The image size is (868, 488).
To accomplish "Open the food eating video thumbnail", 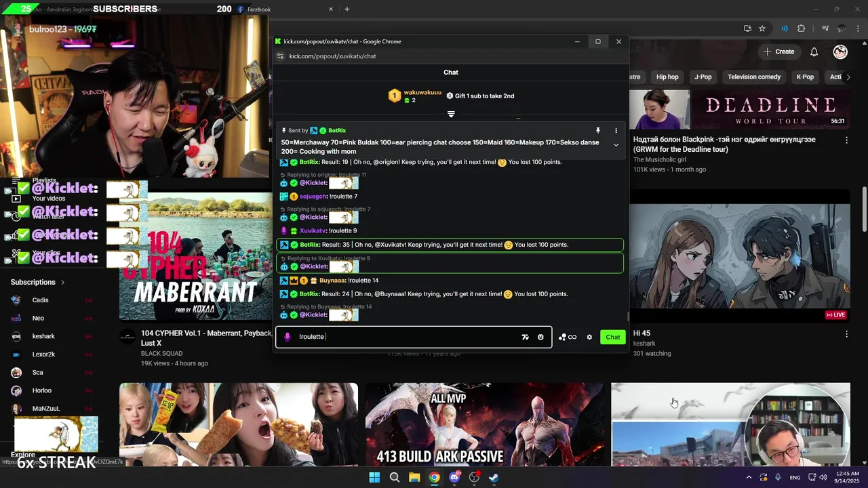I will [x=239, y=425].
